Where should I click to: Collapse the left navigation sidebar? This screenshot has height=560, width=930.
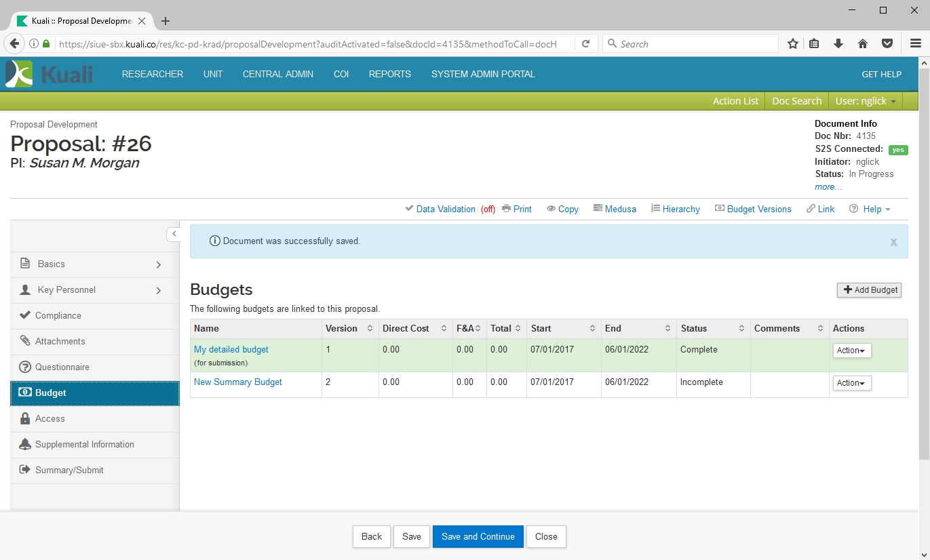(x=174, y=234)
